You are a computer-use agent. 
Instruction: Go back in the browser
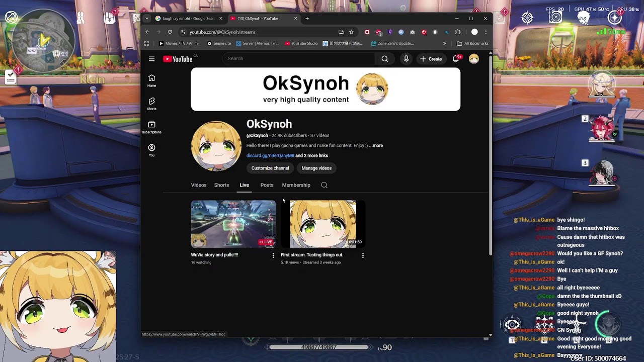[x=147, y=32]
